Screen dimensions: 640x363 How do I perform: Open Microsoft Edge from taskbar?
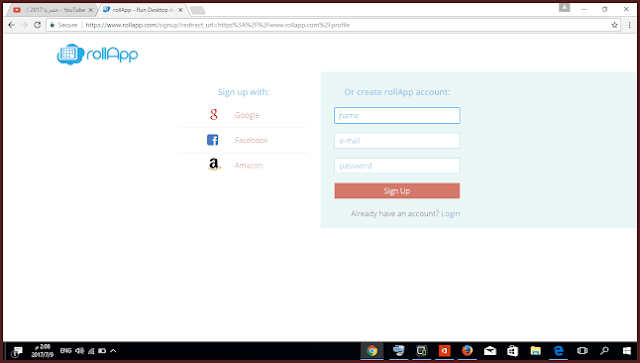point(558,351)
